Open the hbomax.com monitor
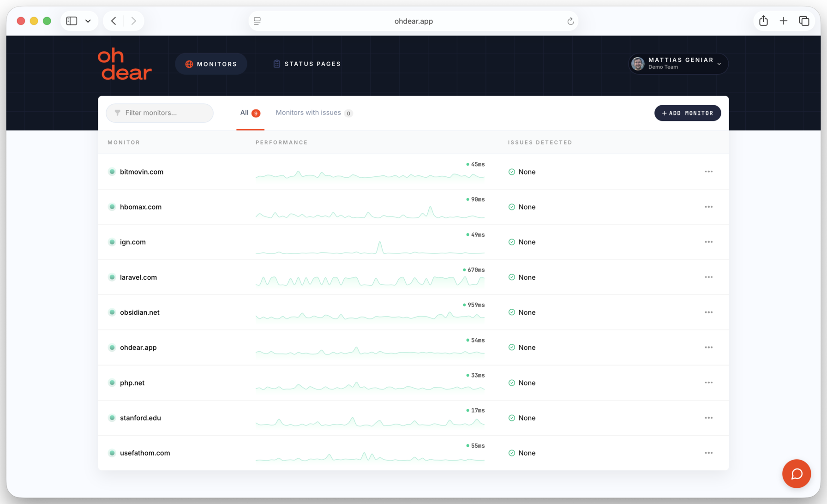This screenshot has height=504, width=827. click(x=141, y=207)
